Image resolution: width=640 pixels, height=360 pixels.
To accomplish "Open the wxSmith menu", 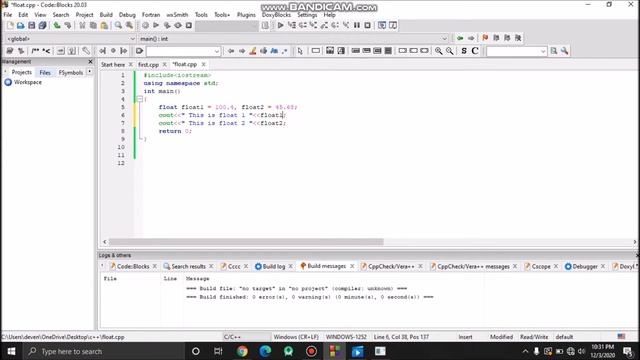I will (x=177, y=15).
